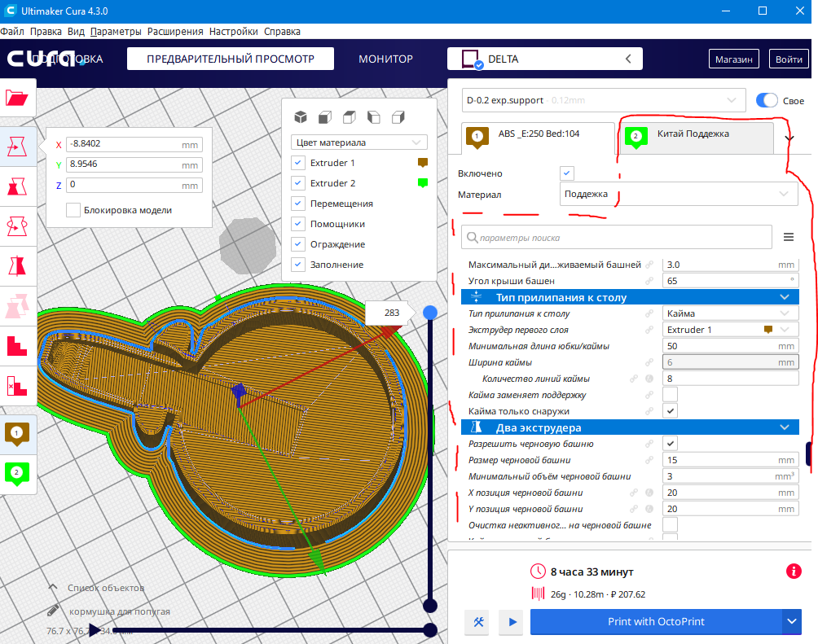818x644 pixels.
Task: Switch to 3D perspective view cube icon
Action: pyautogui.click(x=301, y=117)
